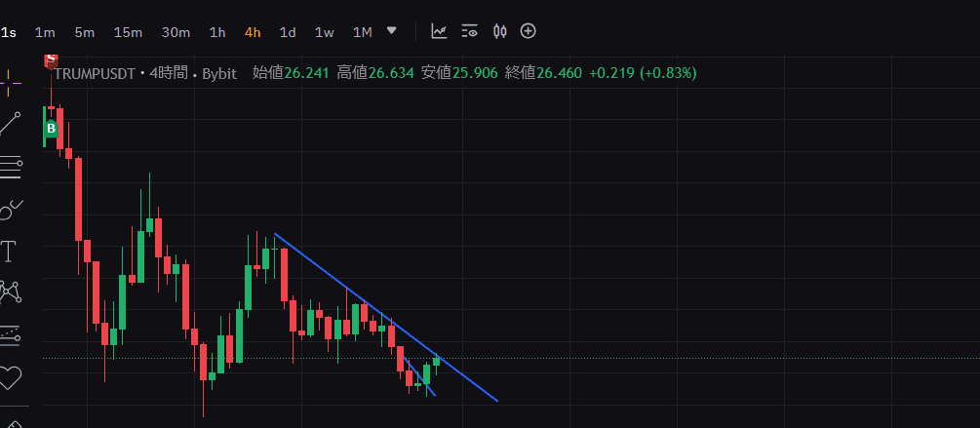Select the Text annotation tool

(10, 252)
